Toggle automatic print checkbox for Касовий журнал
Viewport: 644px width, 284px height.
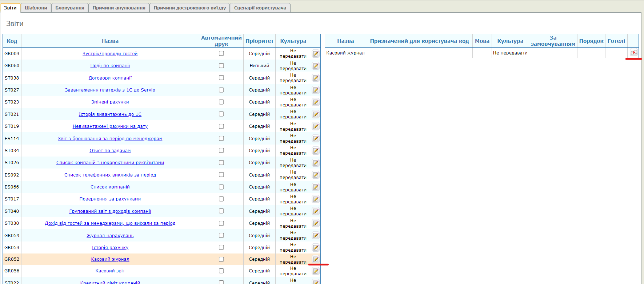(221, 259)
